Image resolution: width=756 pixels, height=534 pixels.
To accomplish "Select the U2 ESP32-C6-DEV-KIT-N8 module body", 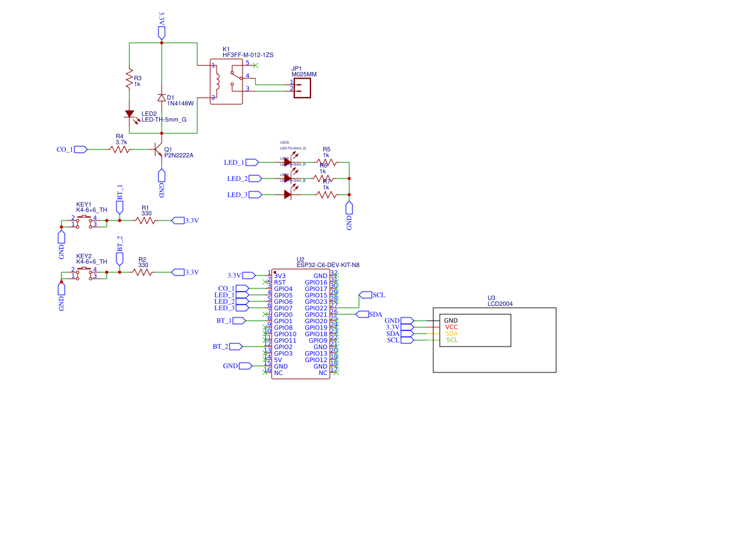I will (300, 323).
